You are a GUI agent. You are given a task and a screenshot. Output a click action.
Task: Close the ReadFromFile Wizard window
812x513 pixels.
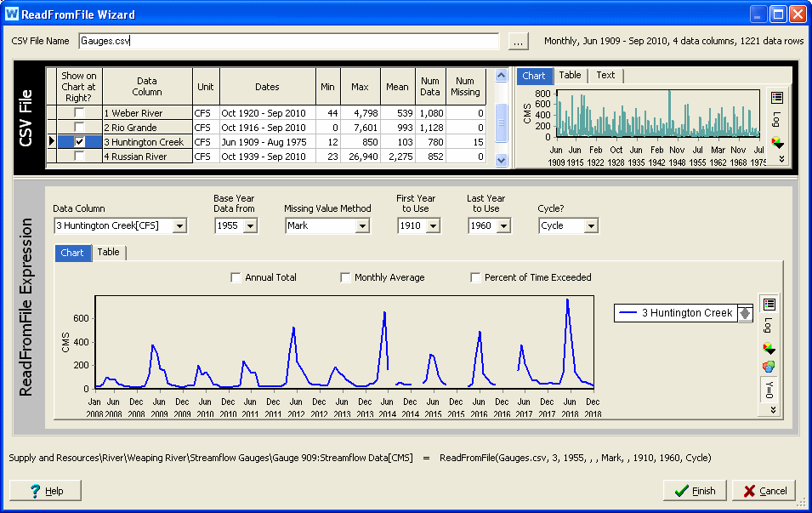(x=797, y=14)
